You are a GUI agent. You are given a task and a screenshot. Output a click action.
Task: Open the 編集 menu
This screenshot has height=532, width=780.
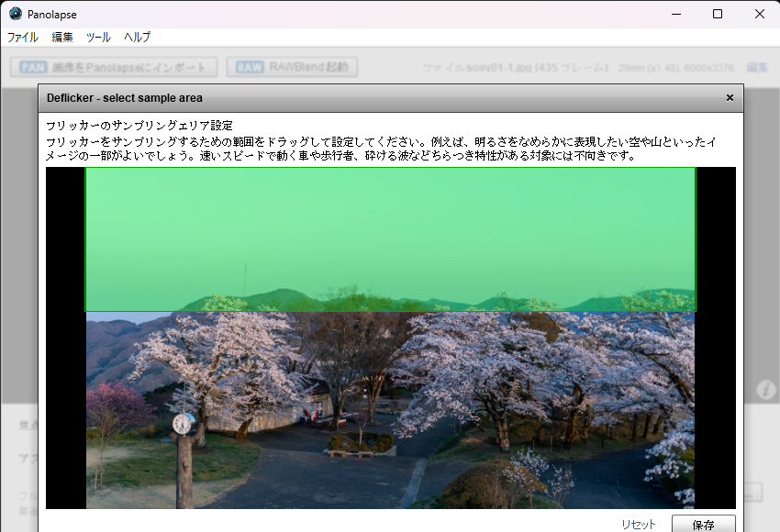tap(62, 38)
